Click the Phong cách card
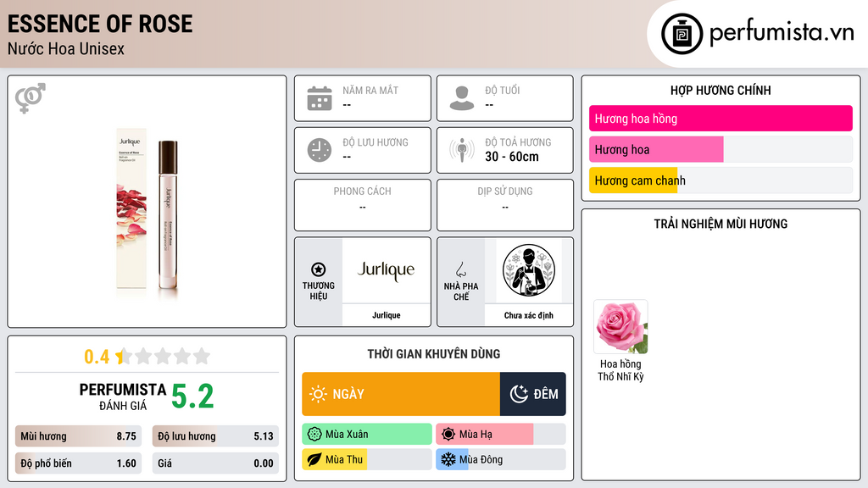The height and width of the screenshot is (488, 868). point(363,205)
